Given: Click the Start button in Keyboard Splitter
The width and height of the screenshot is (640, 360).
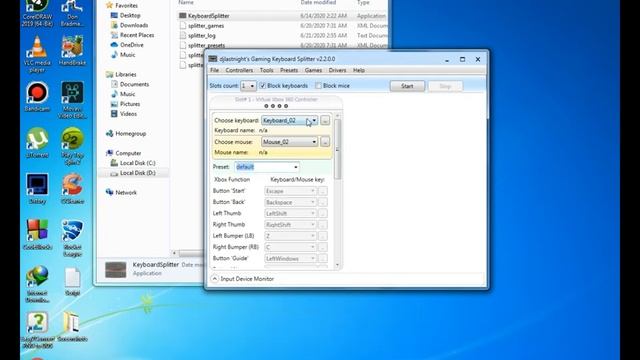Looking at the screenshot, I should click(407, 86).
